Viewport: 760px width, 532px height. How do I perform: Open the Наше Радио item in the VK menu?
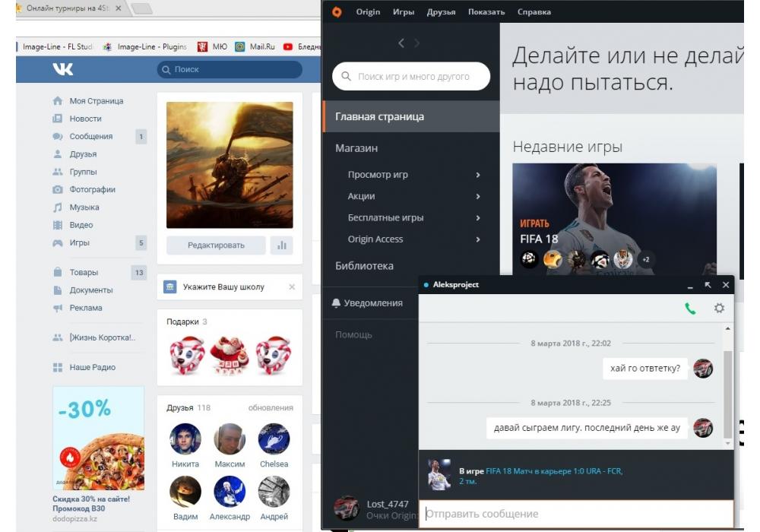(92, 367)
